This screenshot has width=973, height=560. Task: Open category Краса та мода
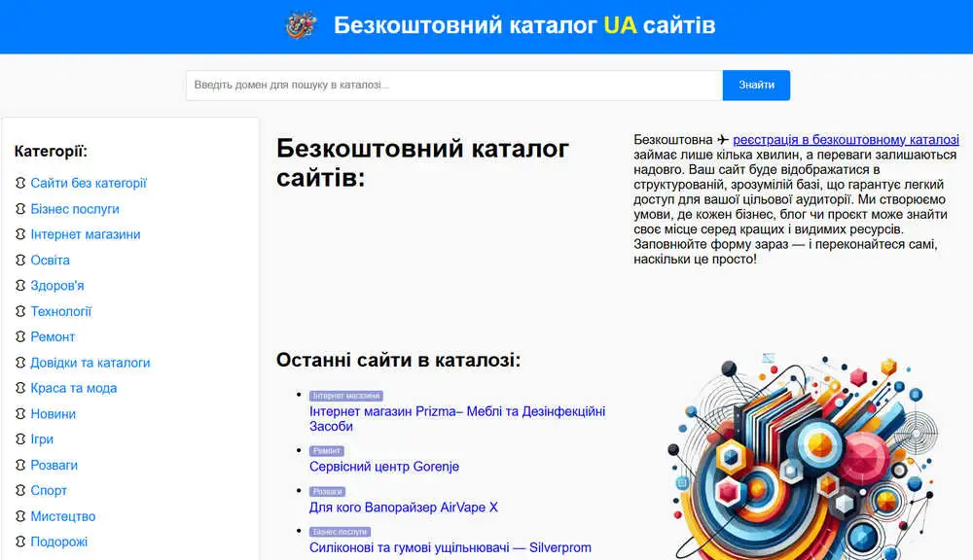(x=73, y=388)
